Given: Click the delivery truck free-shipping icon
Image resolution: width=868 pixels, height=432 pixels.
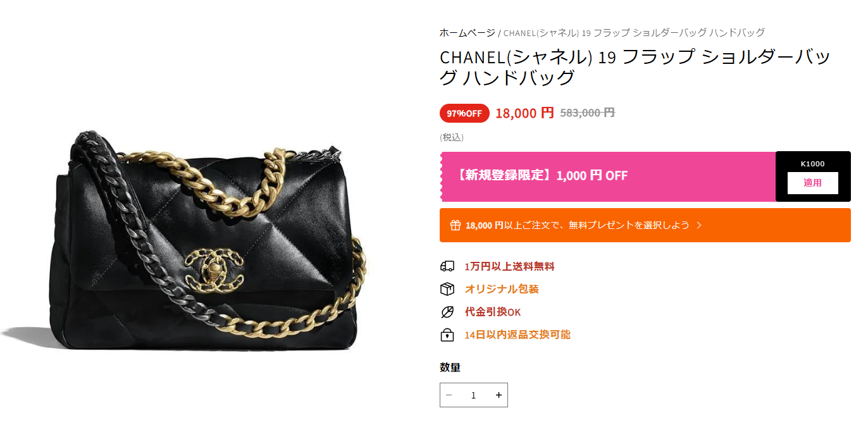Looking at the screenshot, I should tap(447, 266).
